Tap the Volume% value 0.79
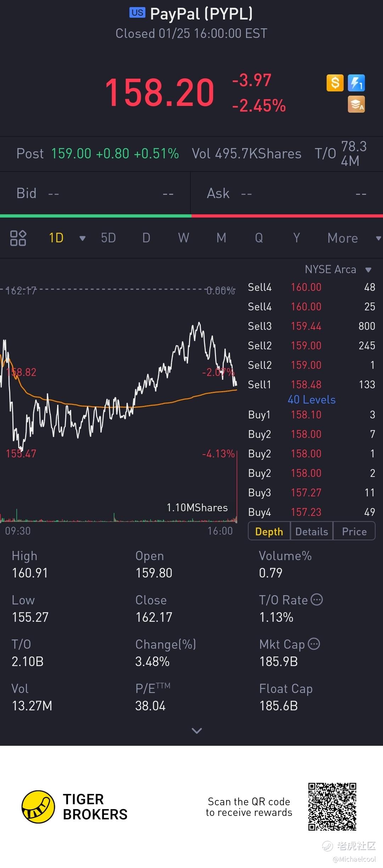 pos(271,573)
